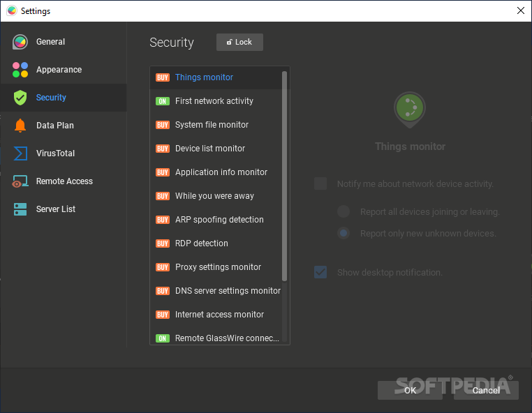Enable Notify me about network device activity

coord(320,183)
